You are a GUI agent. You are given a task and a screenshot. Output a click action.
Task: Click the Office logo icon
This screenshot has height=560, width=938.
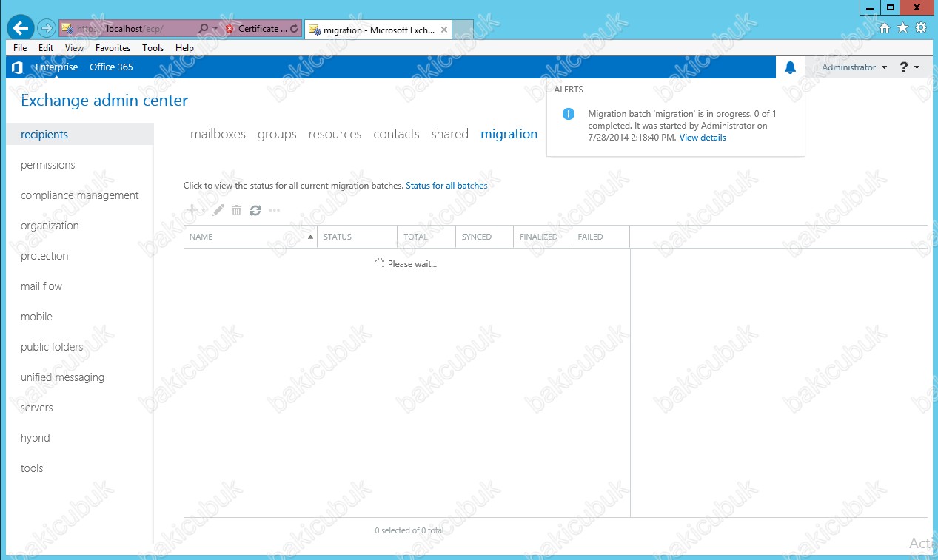[18, 67]
